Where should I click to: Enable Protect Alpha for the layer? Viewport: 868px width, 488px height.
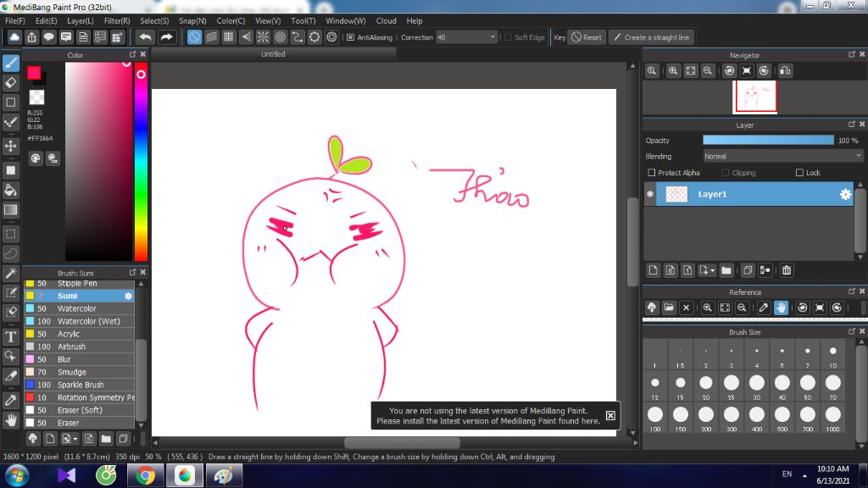pyautogui.click(x=652, y=173)
